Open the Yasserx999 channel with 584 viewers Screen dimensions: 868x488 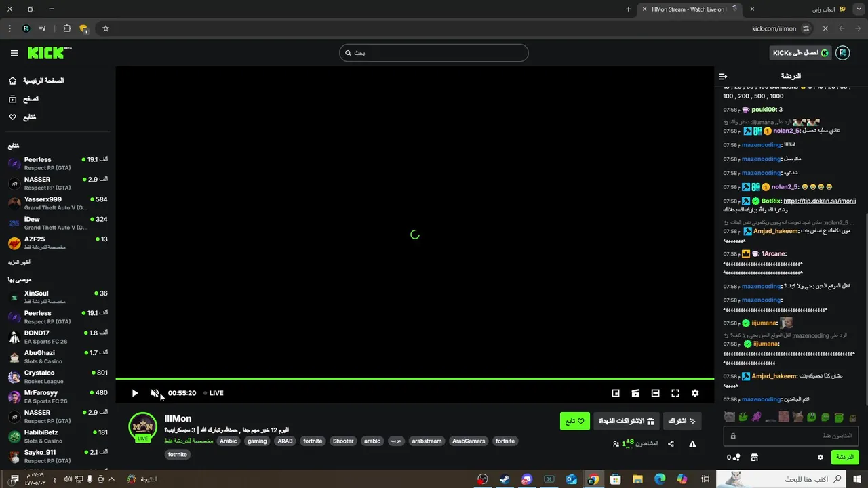(x=58, y=203)
